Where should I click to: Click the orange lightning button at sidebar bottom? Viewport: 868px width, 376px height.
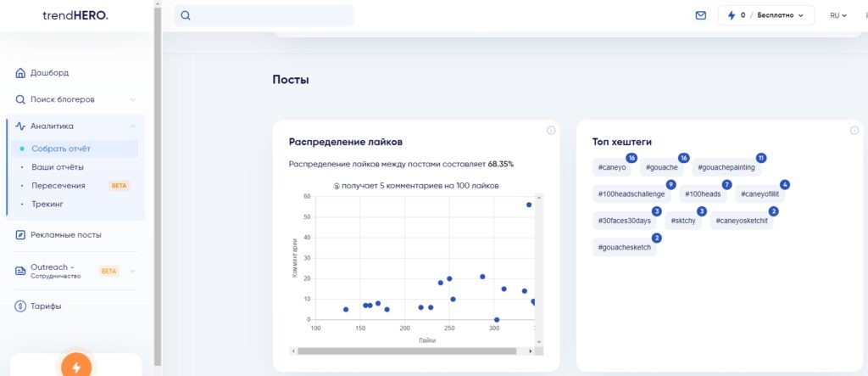pos(76,367)
